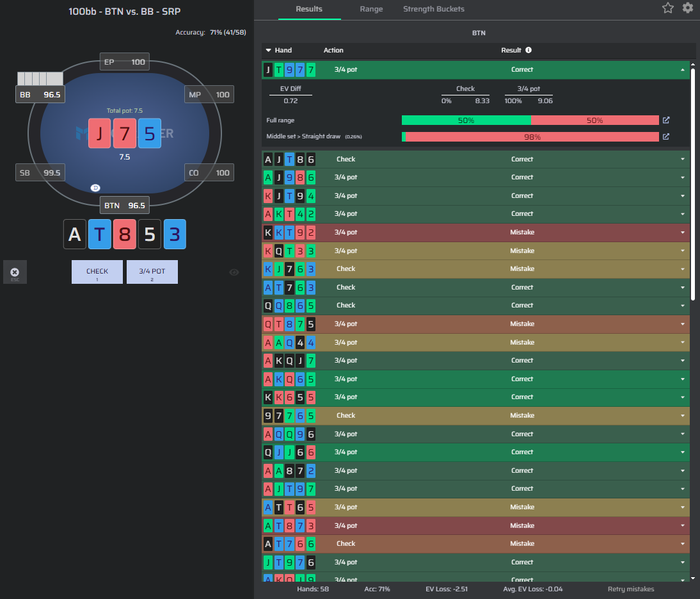700x599 pixels.
Task: Click the Full range green 50% bar
Action: coord(466,121)
